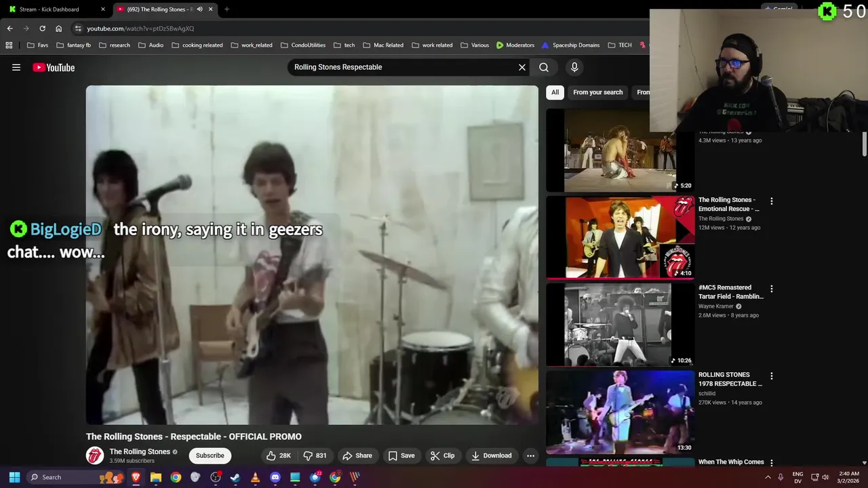Open The Rolling Stones channel avatar

(95, 455)
